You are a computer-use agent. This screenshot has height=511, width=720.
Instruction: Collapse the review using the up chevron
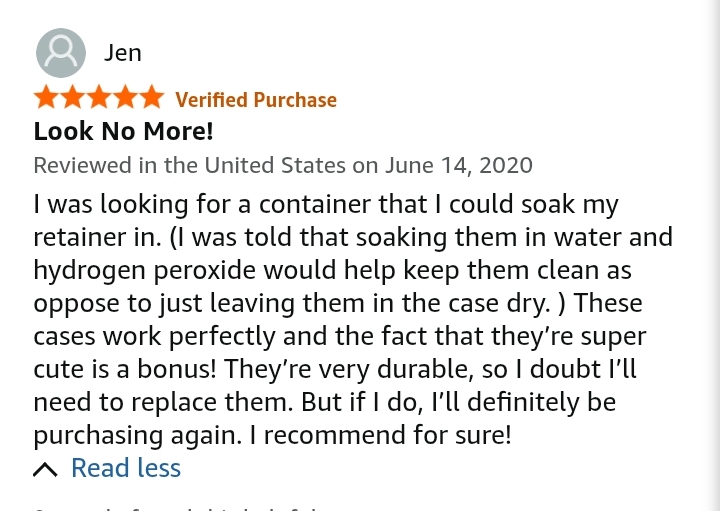coord(45,470)
